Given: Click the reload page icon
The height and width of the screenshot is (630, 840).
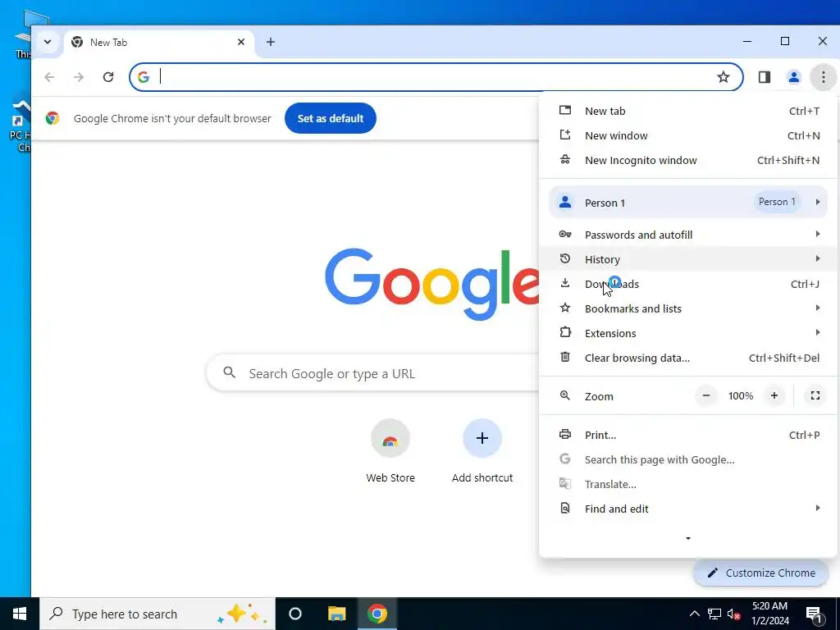Looking at the screenshot, I should coord(108,77).
